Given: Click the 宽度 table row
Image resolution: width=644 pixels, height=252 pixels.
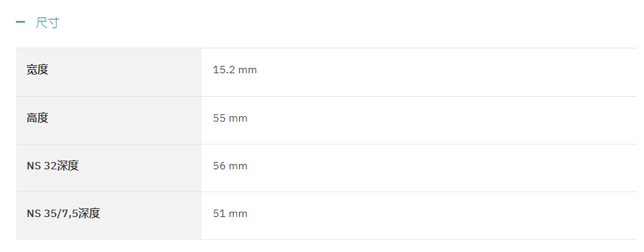Looking at the screenshot, I should click(x=326, y=72).
